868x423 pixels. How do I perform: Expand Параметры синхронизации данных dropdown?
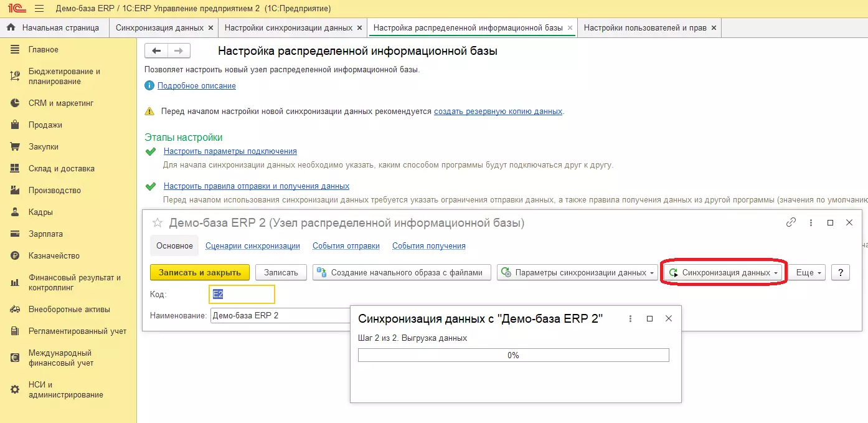coord(577,272)
